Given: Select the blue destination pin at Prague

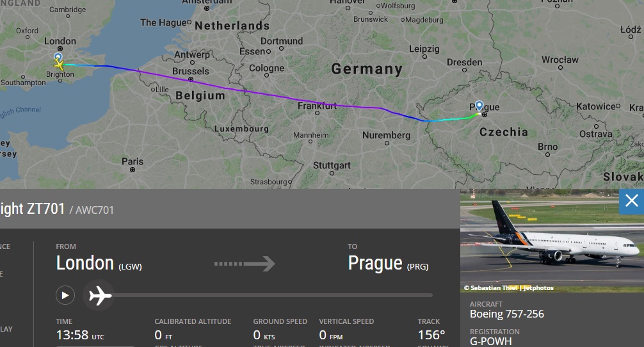Looking at the screenshot, I should (x=479, y=106).
